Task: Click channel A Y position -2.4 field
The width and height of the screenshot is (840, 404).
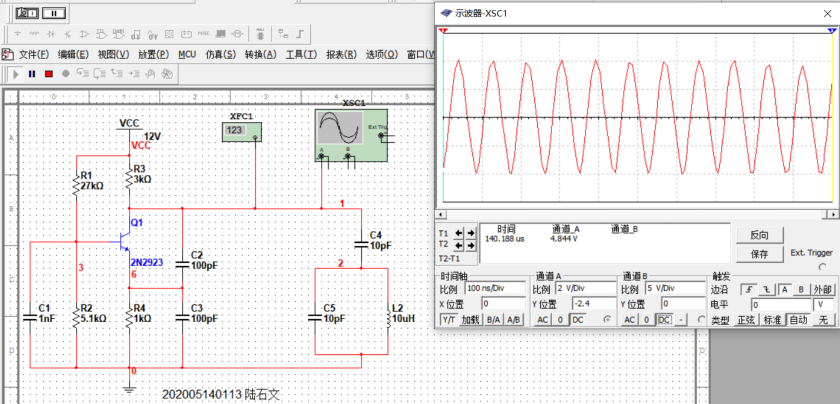Action: (594, 304)
